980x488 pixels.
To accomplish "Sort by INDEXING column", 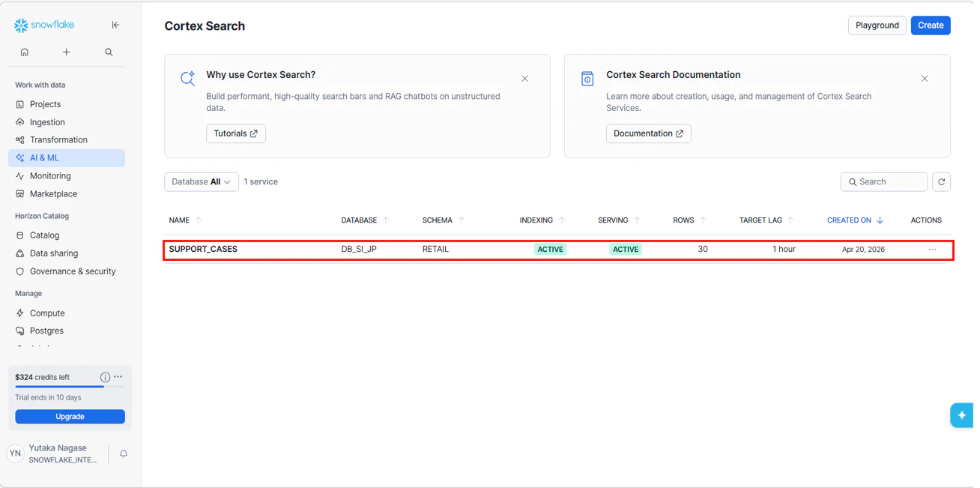I will click(x=542, y=220).
